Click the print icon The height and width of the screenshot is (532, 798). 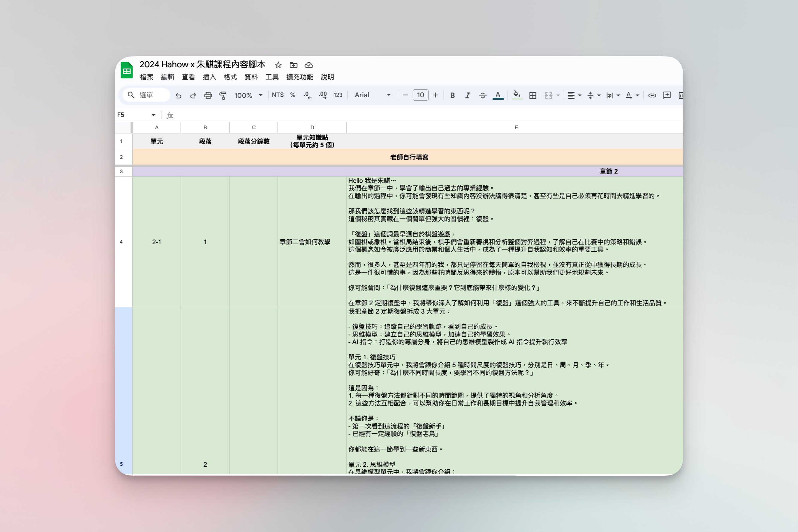click(x=208, y=95)
